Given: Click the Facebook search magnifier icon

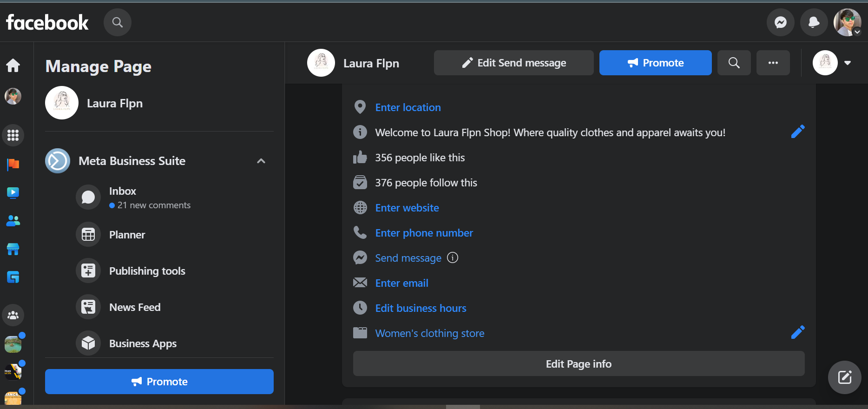Looking at the screenshot, I should point(118,22).
